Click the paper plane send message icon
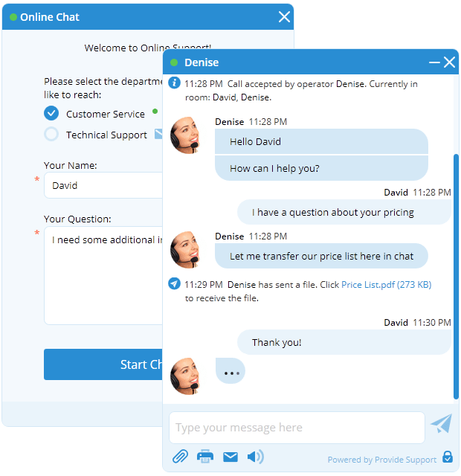 point(441,425)
